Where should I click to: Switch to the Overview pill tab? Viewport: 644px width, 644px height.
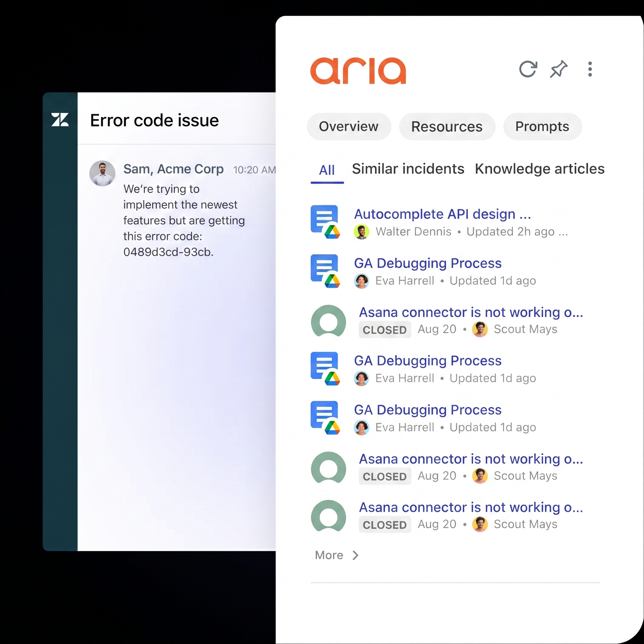click(349, 127)
